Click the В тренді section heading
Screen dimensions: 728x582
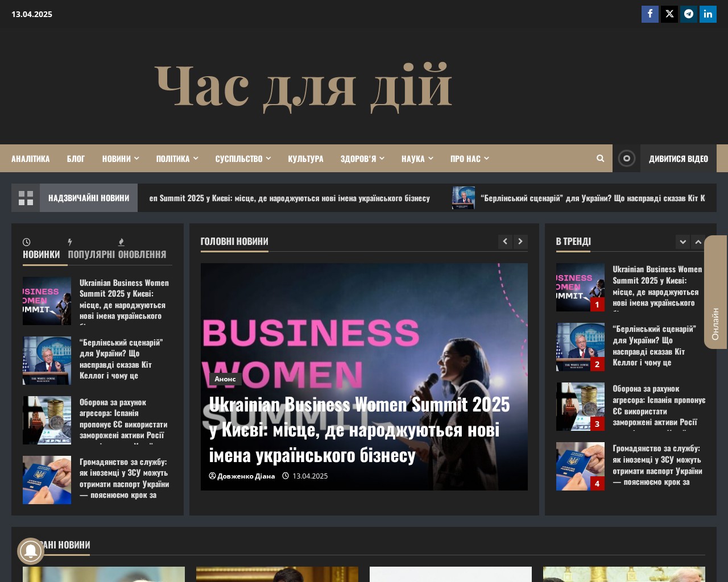point(573,242)
